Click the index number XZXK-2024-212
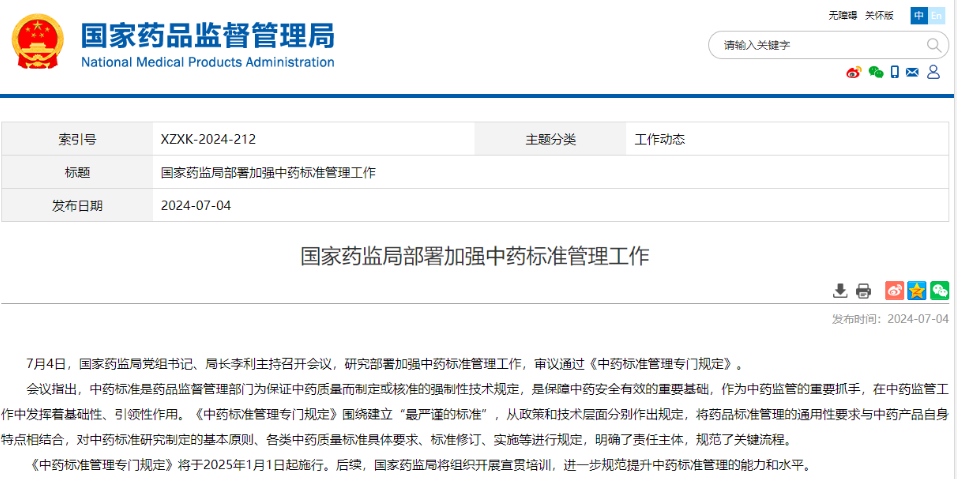This screenshot has width=957, height=479. click(x=215, y=139)
